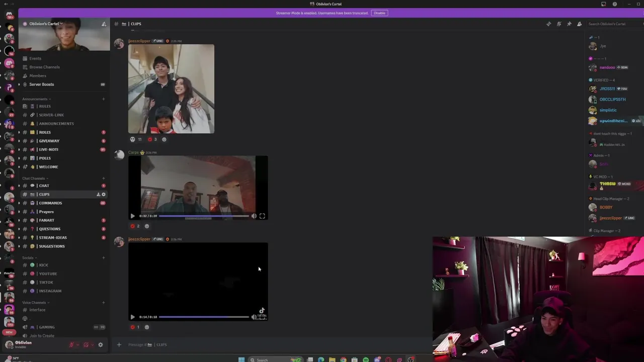The image size is (644, 362).
Task: Add a channel to Voice Channels category
Action: 104,303
